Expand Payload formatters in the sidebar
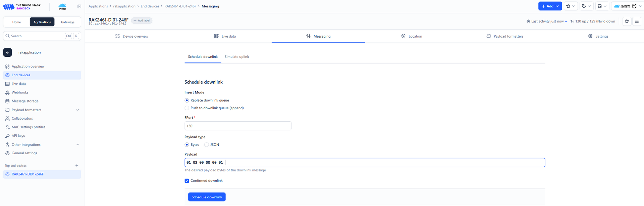 pyautogui.click(x=77, y=110)
